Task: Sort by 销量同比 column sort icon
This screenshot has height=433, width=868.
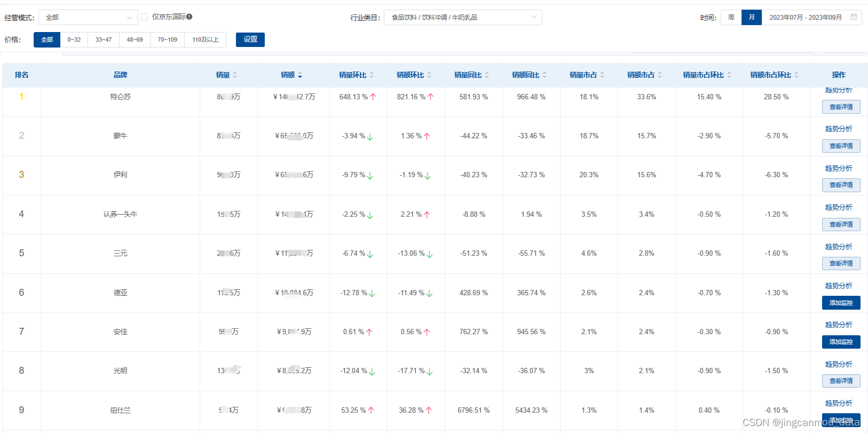Action: [x=487, y=75]
